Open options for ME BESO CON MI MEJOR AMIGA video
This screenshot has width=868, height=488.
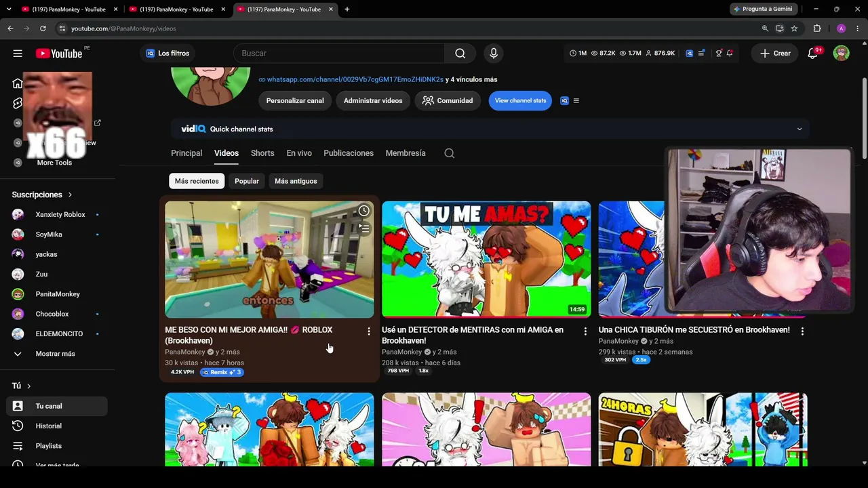369,331
